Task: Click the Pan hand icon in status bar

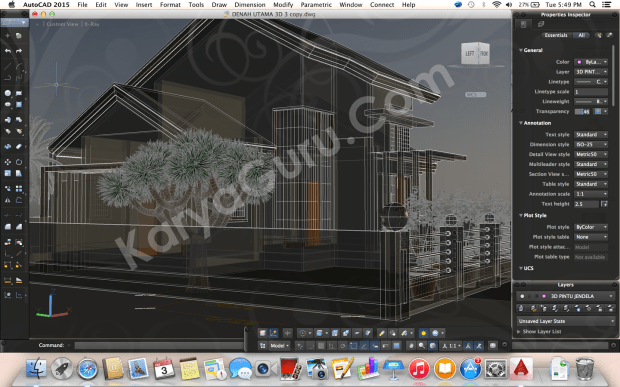Action: click(x=411, y=346)
